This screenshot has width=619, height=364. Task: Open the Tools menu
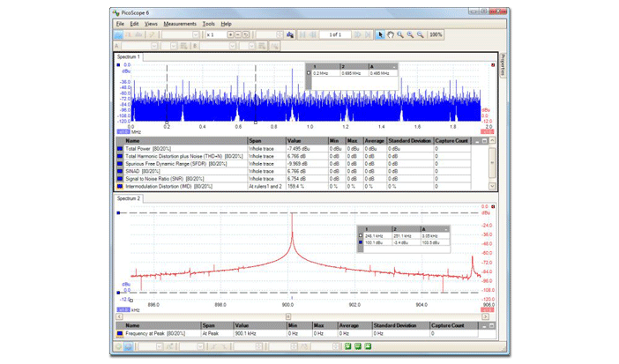pos(208,24)
